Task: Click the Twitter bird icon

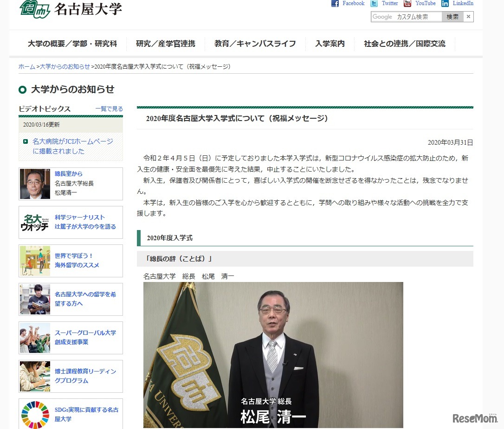Action: pyautogui.click(x=374, y=4)
